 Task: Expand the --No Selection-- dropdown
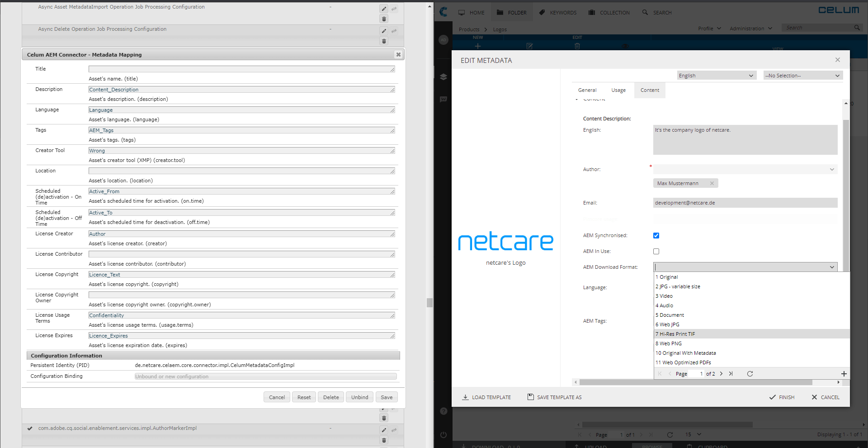(x=802, y=75)
